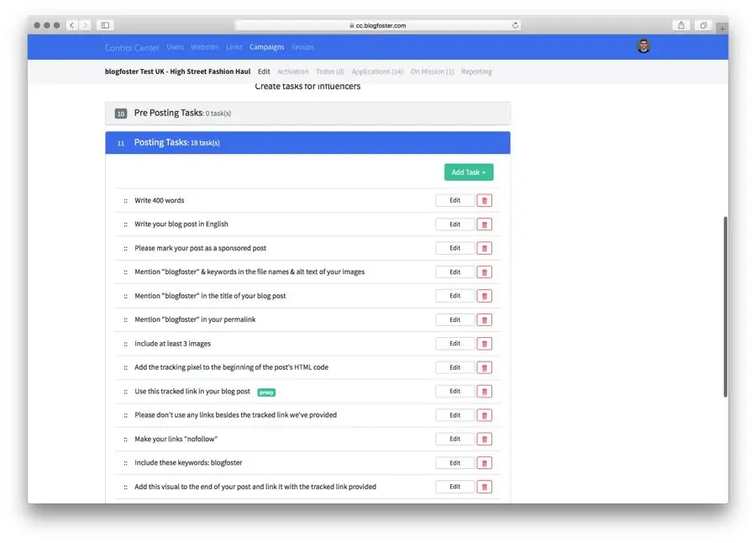Click the user avatar in the header
The height and width of the screenshot is (543, 756).
click(643, 46)
